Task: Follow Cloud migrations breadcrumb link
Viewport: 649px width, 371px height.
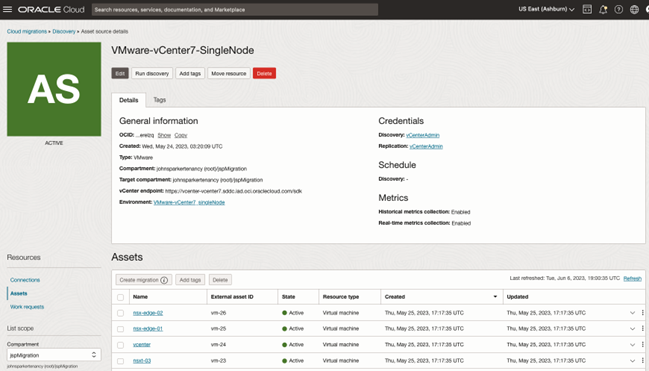Action: (x=27, y=31)
